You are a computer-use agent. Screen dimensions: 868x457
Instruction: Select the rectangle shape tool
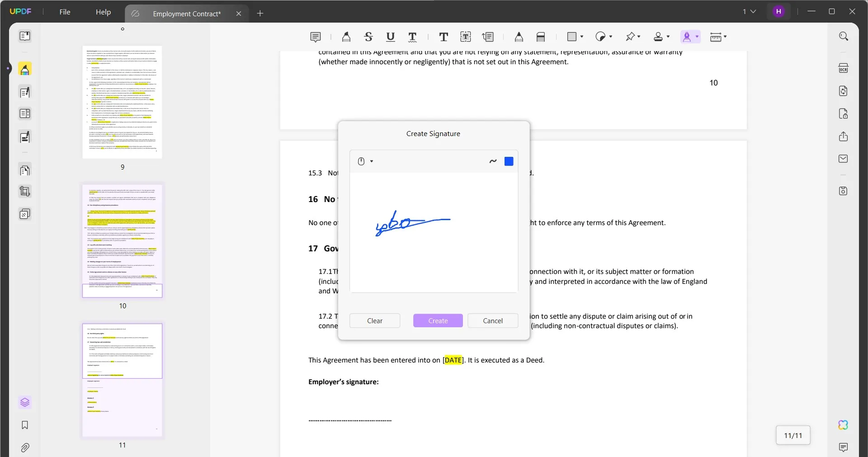(x=572, y=37)
